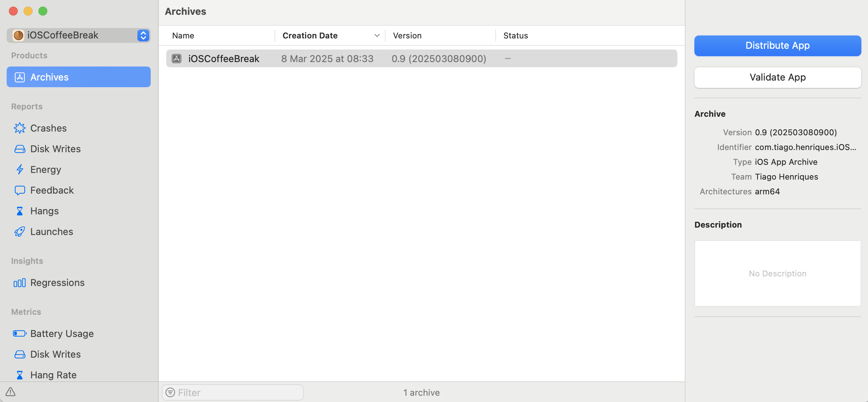This screenshot has width=868, height=402.
Task: Click the Regressions bar chart icon
Action: pos(20,283)
